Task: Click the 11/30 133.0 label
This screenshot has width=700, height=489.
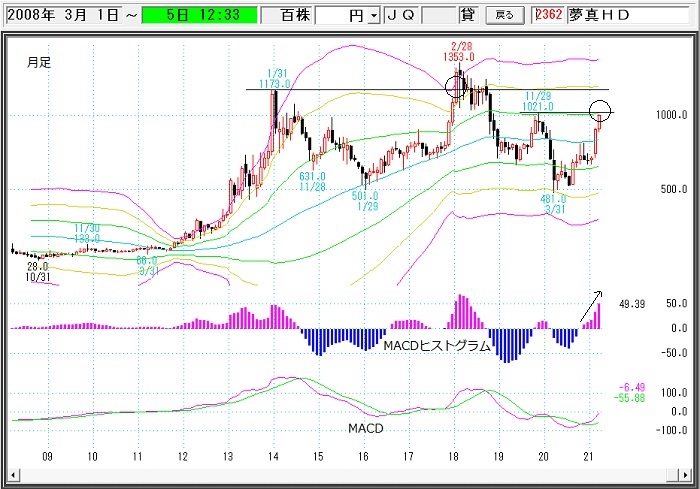Action: (87, 234)
